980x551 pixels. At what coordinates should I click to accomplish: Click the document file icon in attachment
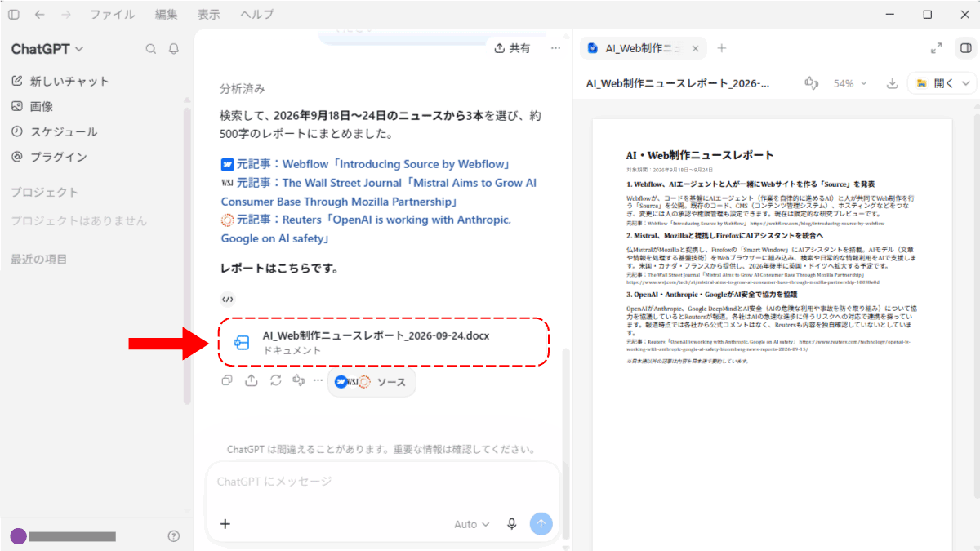(242, 343)
